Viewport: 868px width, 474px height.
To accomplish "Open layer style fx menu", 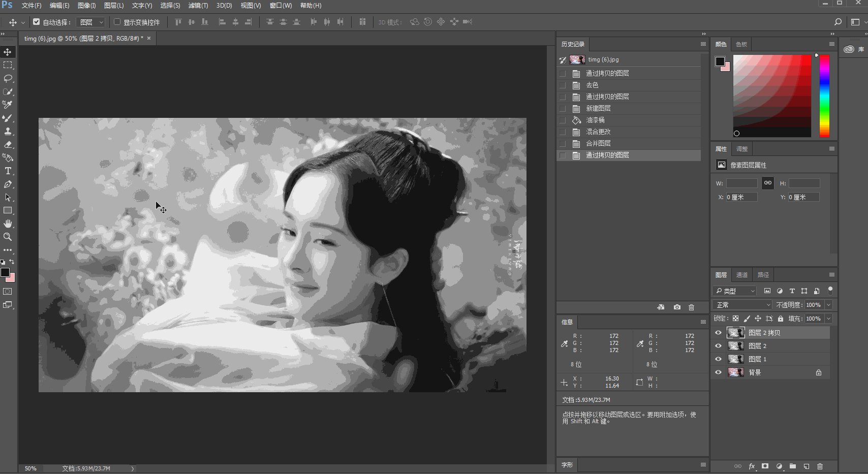I will [x=752, y=466].
